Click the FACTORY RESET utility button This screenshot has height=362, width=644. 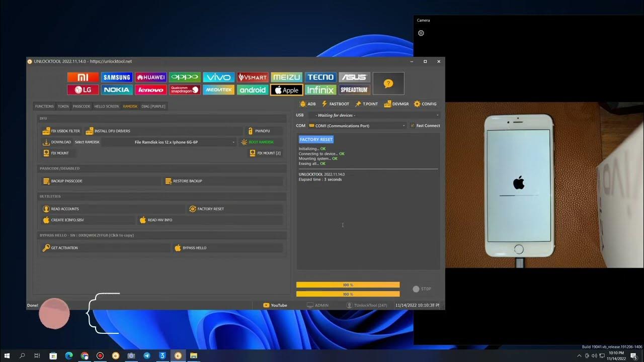pos(235,209)
